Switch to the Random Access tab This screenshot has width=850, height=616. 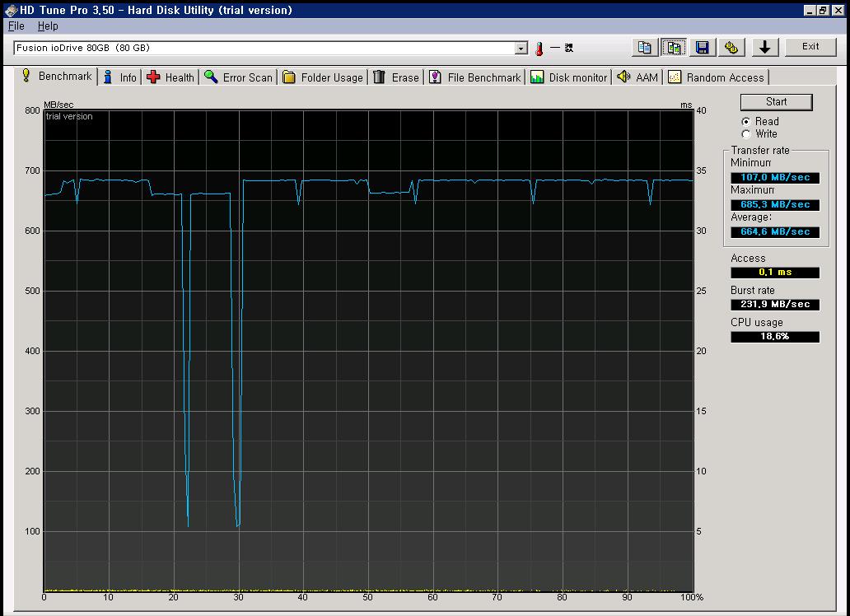click(x=717, y=77)
